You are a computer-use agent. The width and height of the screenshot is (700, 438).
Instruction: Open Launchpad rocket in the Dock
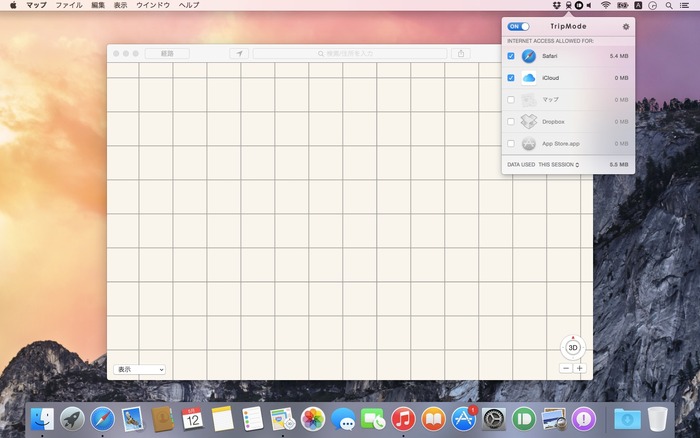tap(72, 419)
